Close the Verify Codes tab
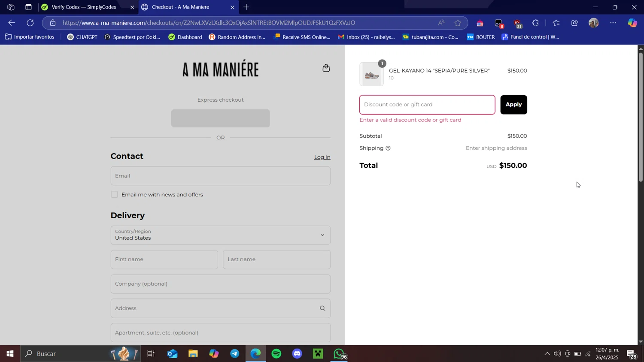The image size is (644, 362). pos(132,7)
